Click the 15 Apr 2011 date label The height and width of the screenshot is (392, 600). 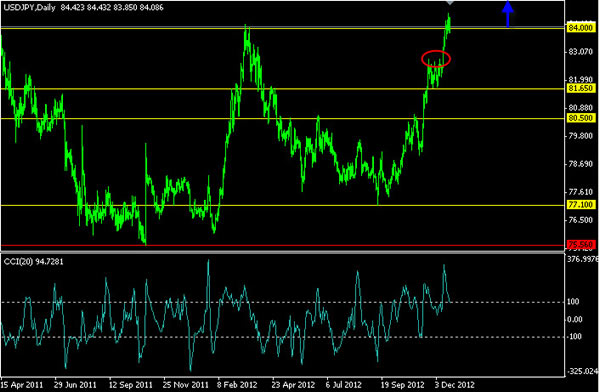(x=22, y=385)
